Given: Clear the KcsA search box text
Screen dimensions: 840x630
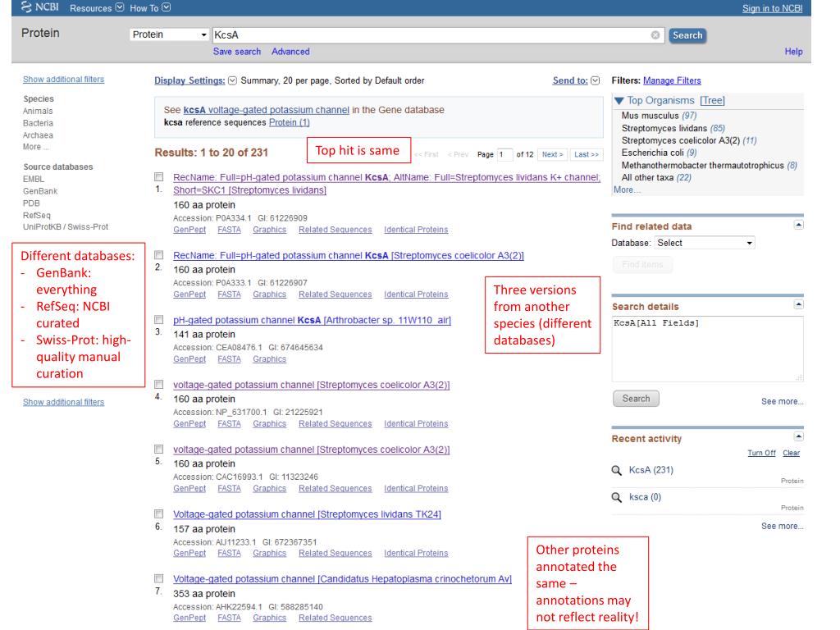Looking at the screenshot, I should click(x=655, y=34).
